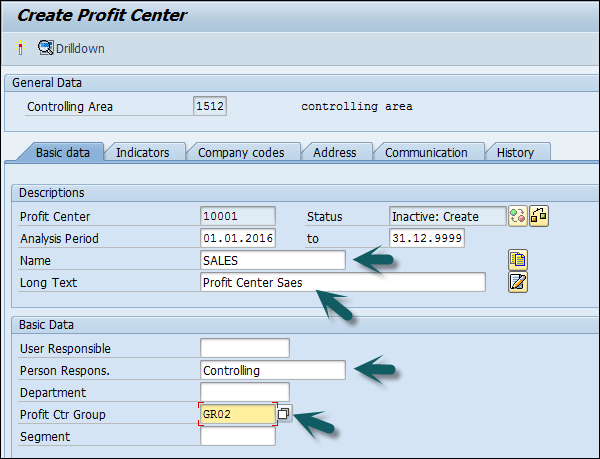Select the Communication tab
Image resolution: width=600 pixels, height=459 pixels.
tap(426, 153)
